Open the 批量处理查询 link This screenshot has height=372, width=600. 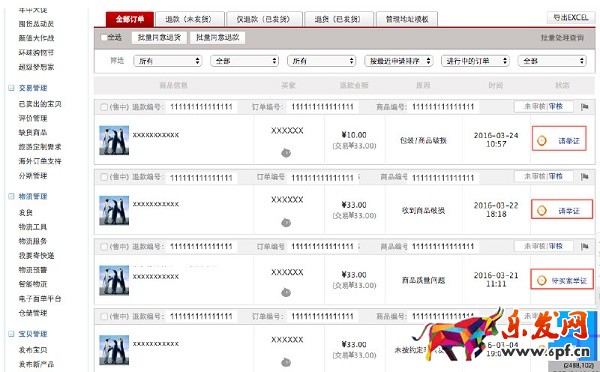pyautogui.click(x=562, y=38)
